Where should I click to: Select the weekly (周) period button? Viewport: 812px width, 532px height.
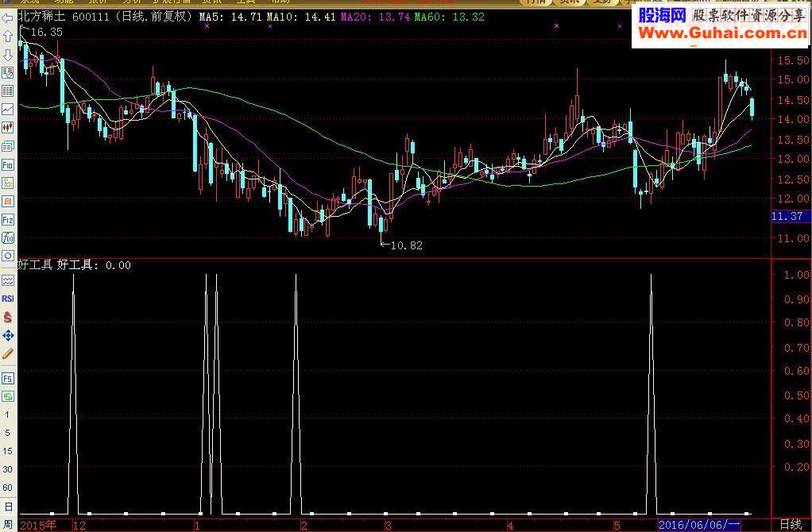click(x=7, y=524)
